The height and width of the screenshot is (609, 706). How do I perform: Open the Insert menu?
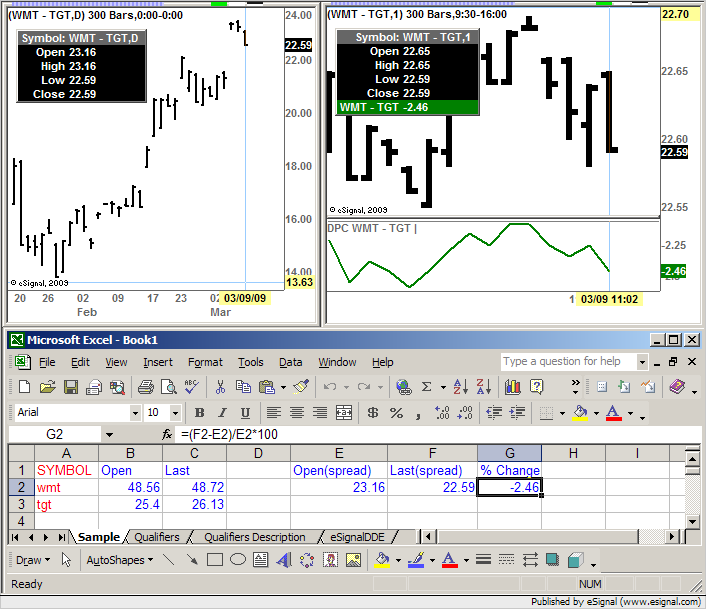click(158, 362)
